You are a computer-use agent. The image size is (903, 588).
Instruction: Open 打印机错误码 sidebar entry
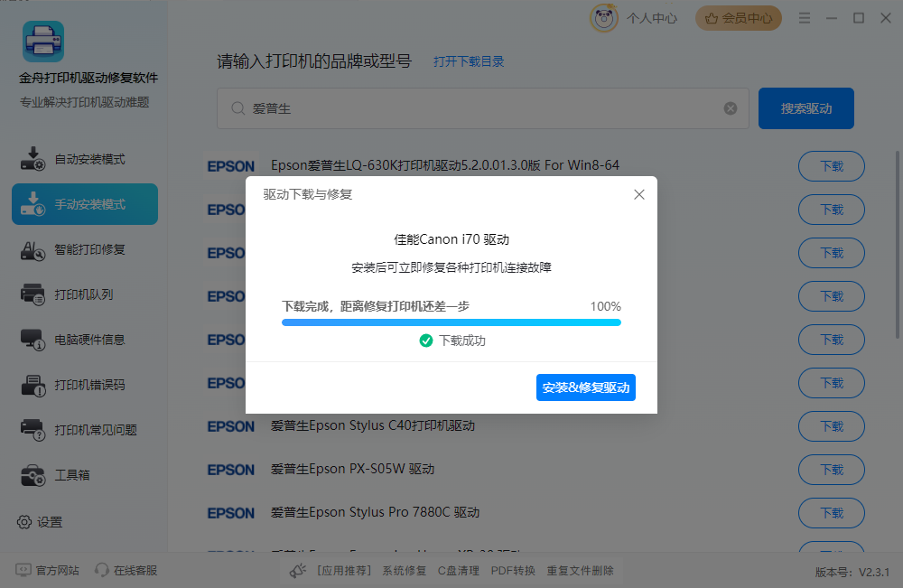click(x=85, y=385)
